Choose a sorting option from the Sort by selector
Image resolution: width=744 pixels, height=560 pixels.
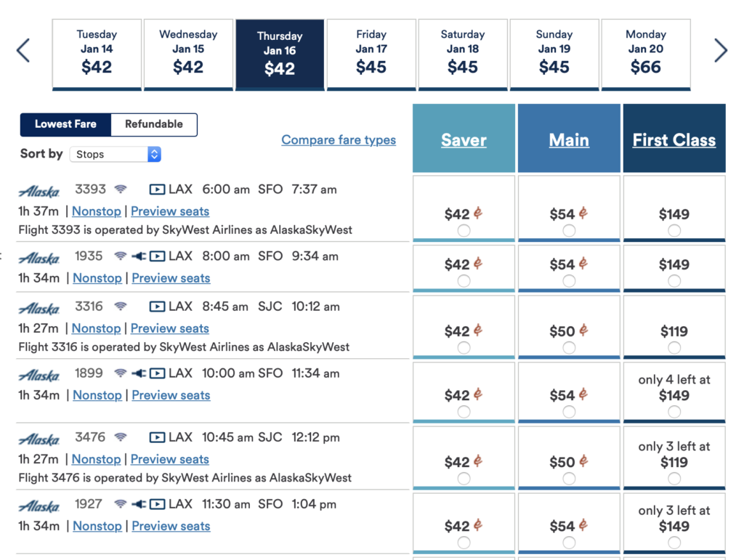pos(115,154)
